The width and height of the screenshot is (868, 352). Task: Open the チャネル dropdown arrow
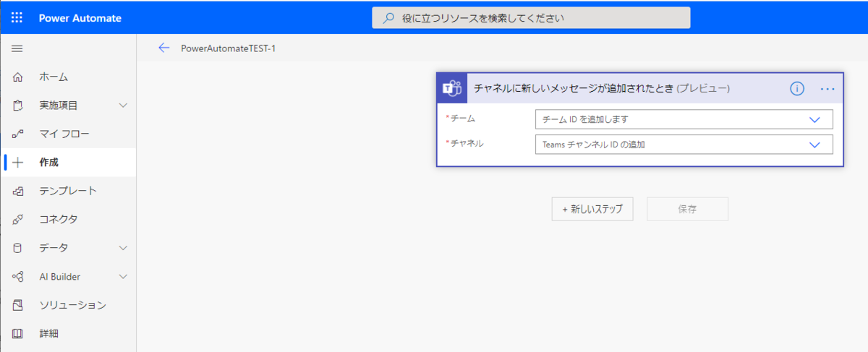point(815,145)
